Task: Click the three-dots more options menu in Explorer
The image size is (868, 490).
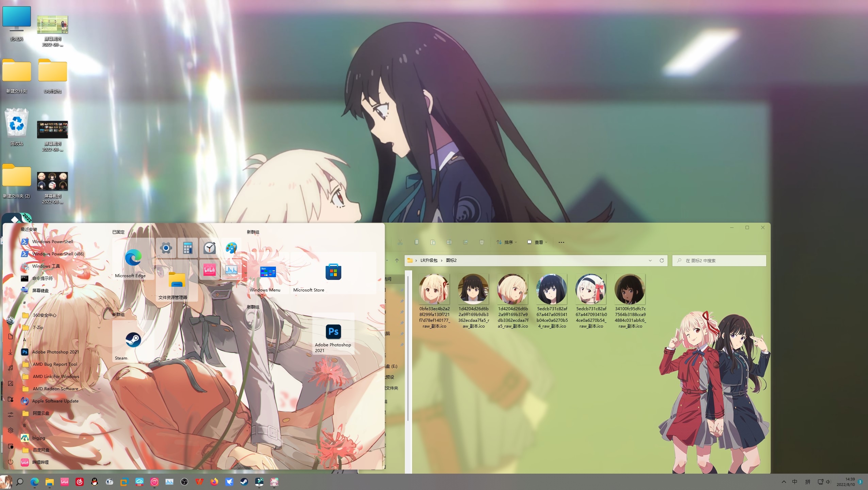Action: pos(561,242)
